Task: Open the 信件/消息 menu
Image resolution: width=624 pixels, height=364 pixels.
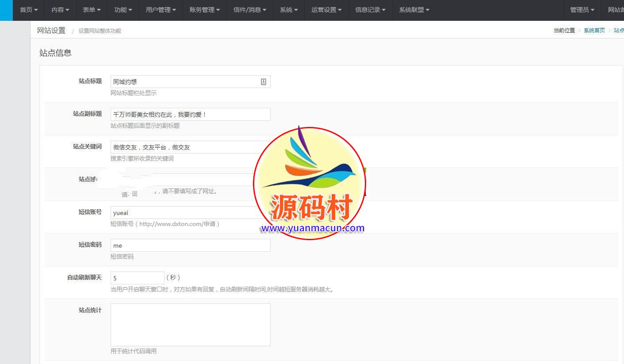Action: tap(250, 10)
